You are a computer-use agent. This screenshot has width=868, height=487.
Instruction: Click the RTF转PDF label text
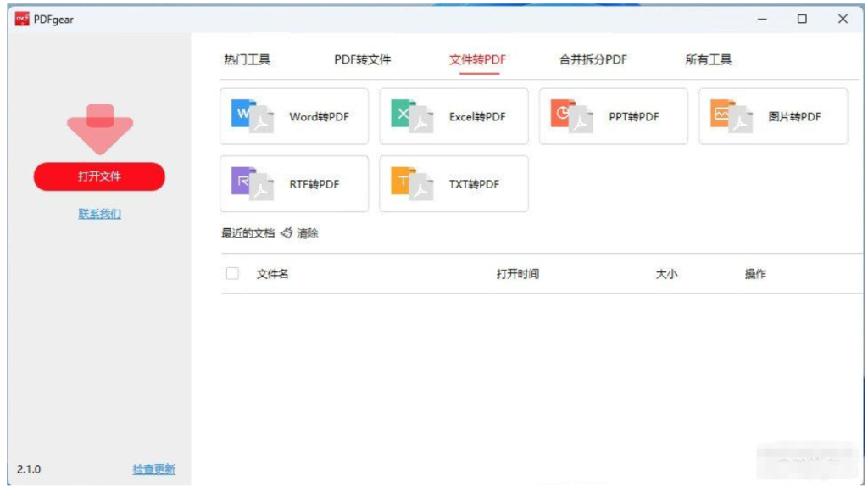click(x=314, y=184)
